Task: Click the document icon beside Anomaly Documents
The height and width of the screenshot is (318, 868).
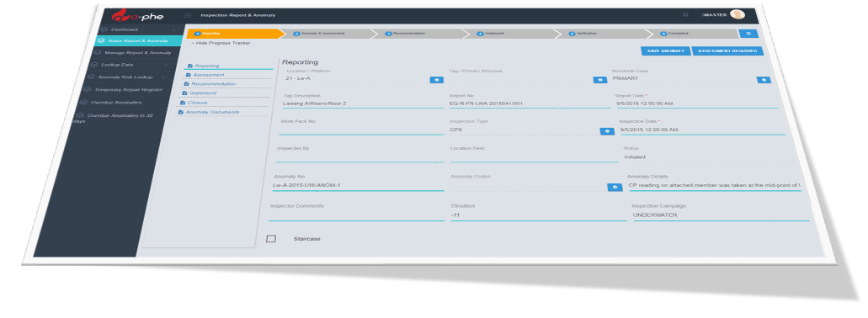Action: coord(180,112)
